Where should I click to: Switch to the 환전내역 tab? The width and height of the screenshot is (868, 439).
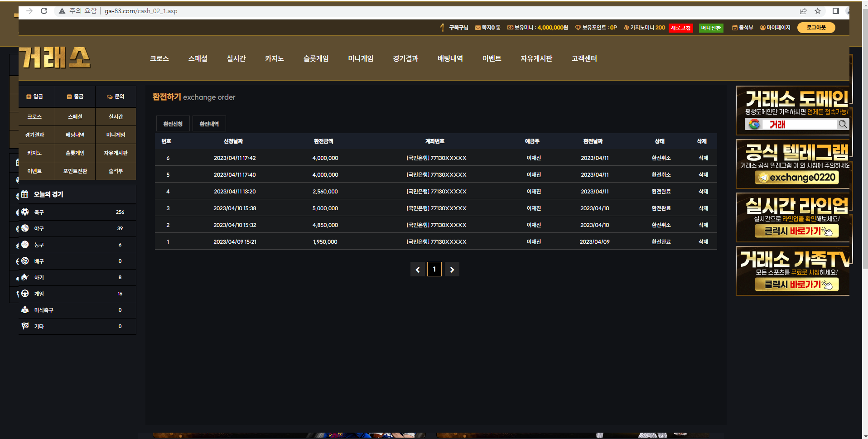(209, 124)
